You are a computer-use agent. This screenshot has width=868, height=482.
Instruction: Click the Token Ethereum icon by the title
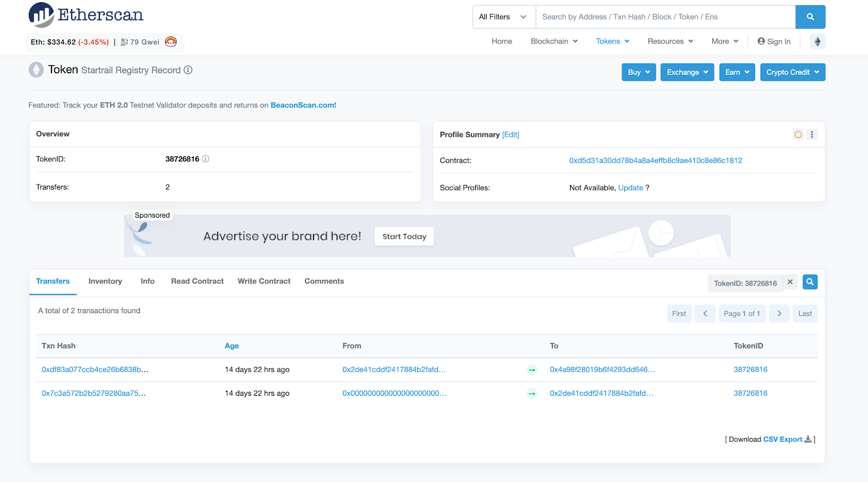coord(36,70)
